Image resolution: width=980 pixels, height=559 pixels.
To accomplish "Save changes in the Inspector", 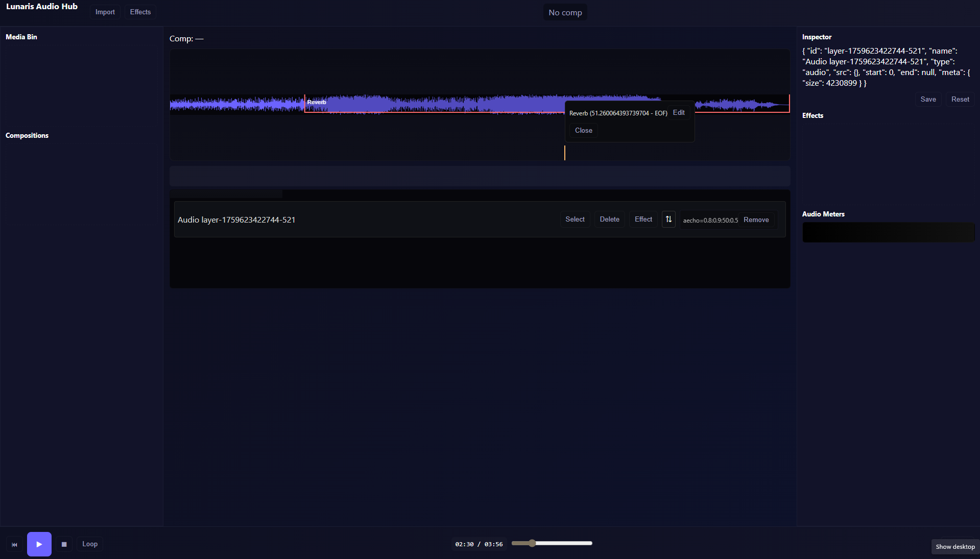I will tap(928, 99).
